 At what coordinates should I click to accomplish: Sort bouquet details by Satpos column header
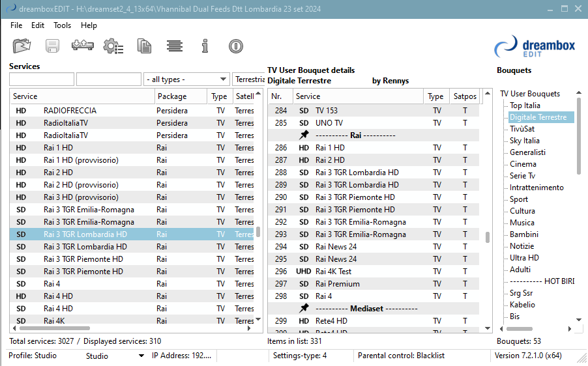coord(465,96)
